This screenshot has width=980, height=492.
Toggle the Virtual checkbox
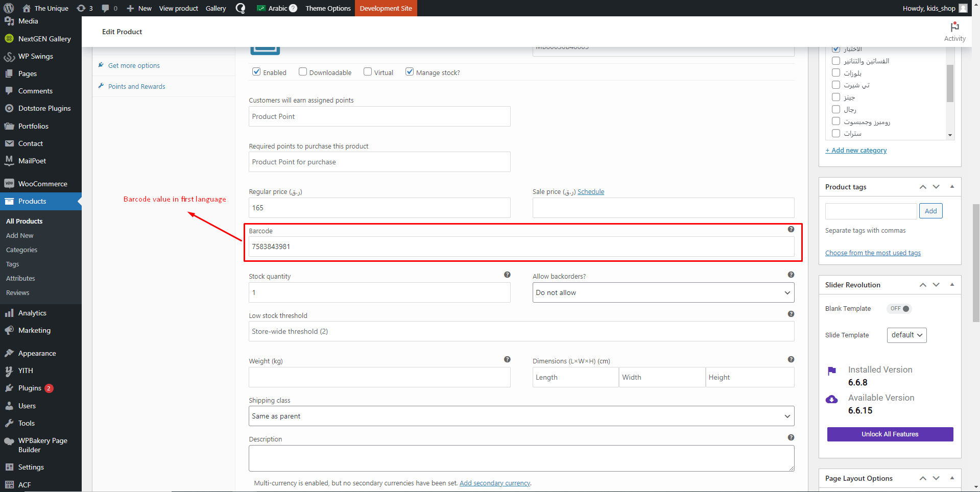[x=368, y=72]
